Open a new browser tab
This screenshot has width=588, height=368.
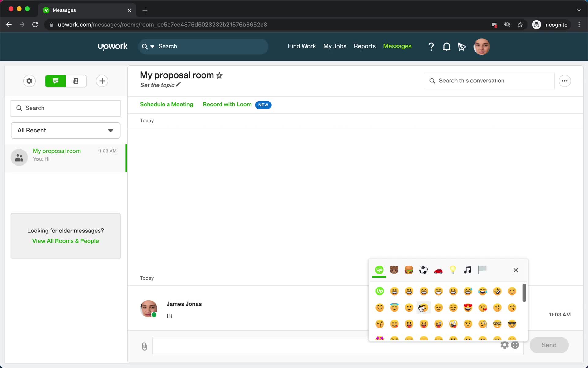[x=145, y=10]
